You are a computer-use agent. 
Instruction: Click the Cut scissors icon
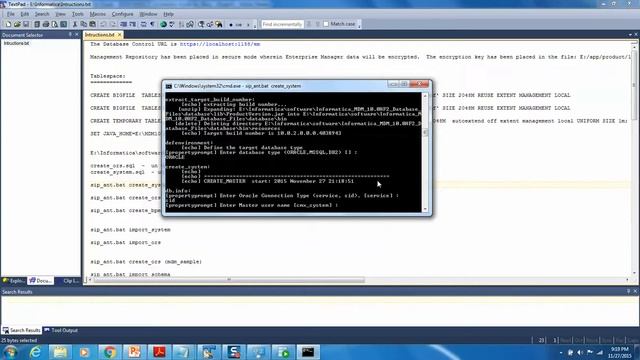click(x=75, y=24)
